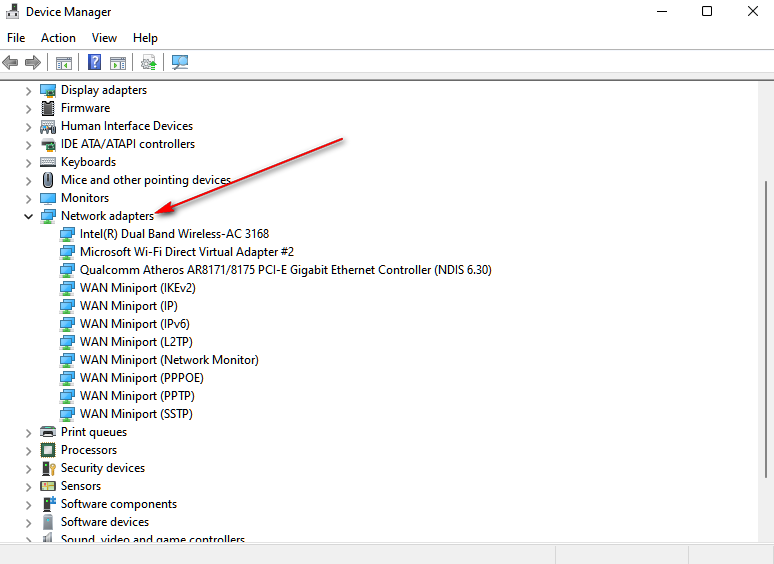Minimize the Device Manager window
774x564 pixels.
pos(662,11)
